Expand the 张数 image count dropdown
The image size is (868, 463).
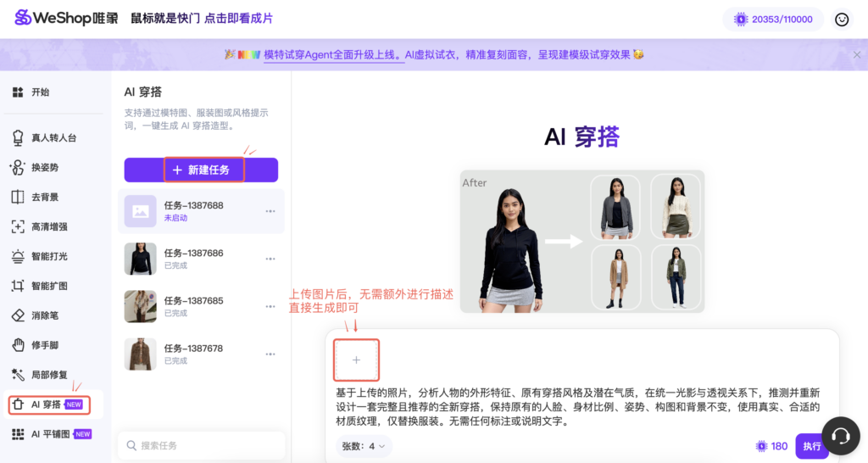pyautogui.click(x=364, y=446)
